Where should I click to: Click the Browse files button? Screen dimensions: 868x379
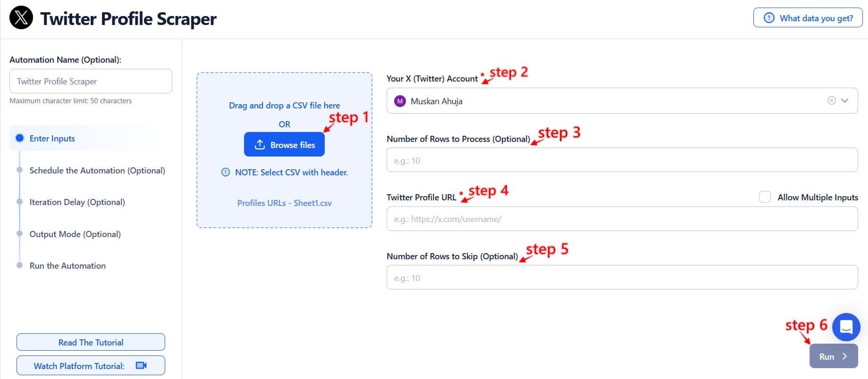coord(284,144)
